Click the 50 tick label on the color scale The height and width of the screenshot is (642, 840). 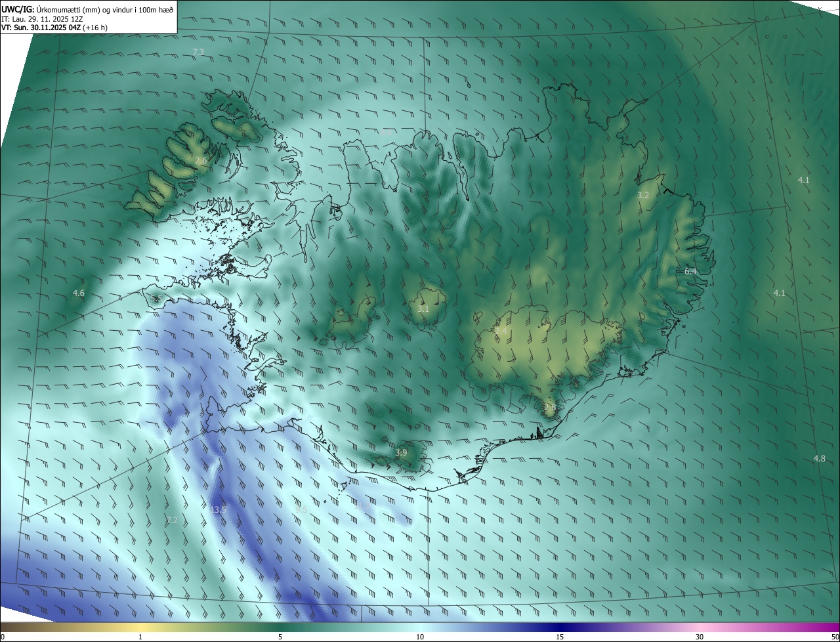pyautogui.click(x=835, y=637)
